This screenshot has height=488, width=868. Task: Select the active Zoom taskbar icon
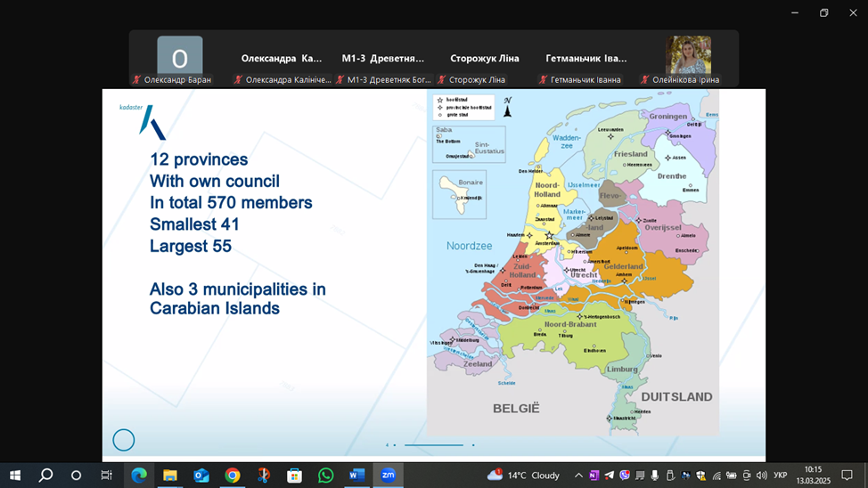coord(388,476)
